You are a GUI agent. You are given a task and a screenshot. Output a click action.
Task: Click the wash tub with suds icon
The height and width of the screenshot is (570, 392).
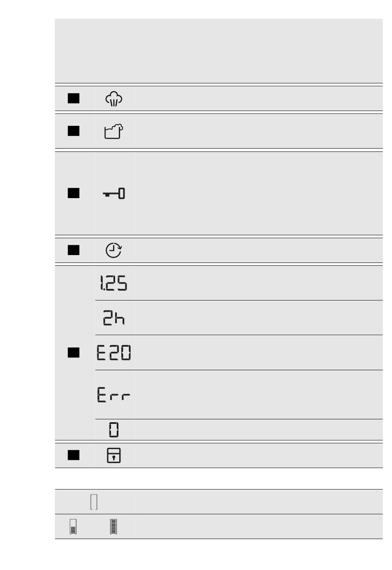point(113,131)
